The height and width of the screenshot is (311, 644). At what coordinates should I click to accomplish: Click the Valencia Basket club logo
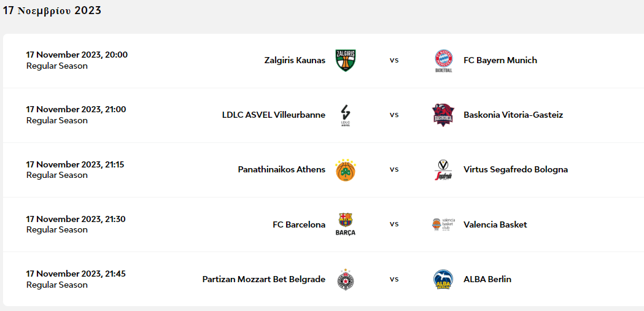pos(443,225)
